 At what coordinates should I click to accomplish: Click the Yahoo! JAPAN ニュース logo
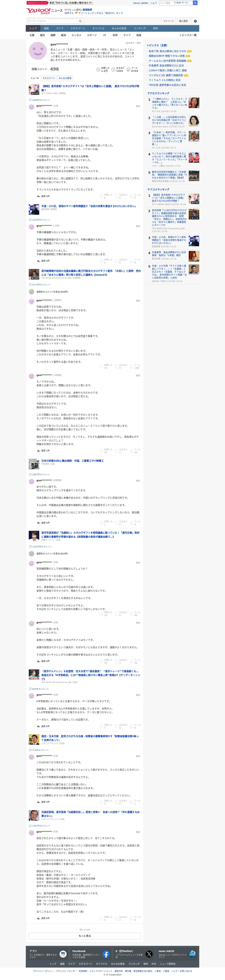coord(44,11)
